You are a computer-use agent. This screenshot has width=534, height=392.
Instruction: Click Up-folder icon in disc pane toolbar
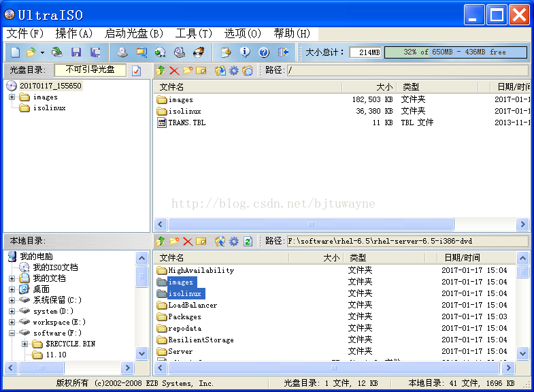coord(160,71)
